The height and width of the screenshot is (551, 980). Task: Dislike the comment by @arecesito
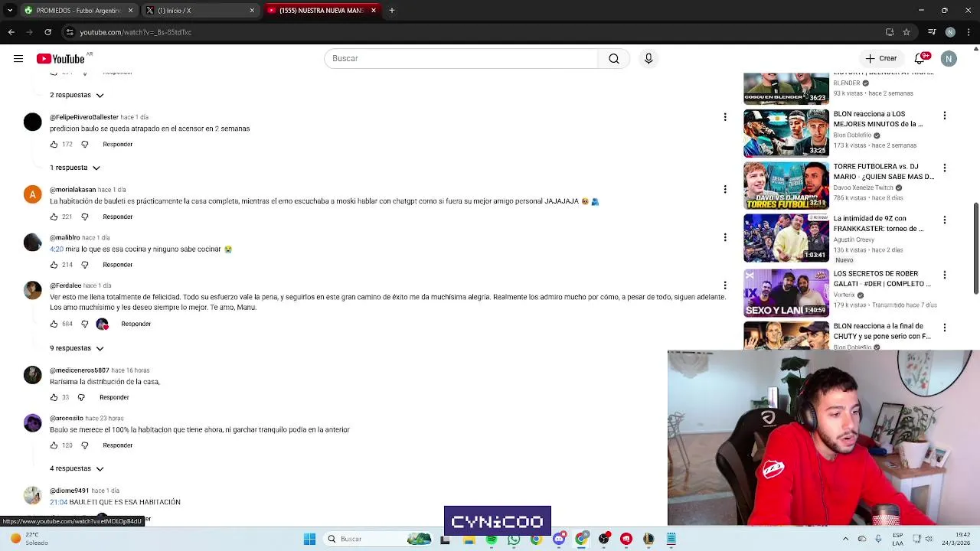point(85,445)
